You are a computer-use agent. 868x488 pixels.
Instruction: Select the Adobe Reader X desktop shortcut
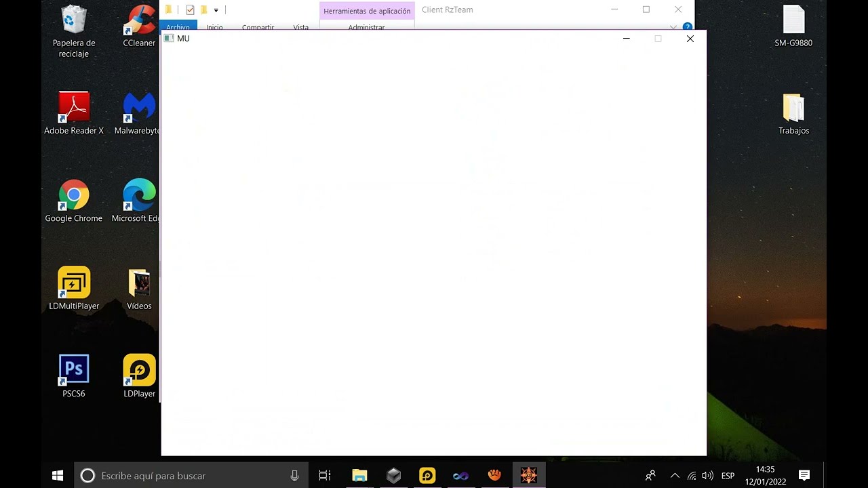pyautogui.click(x=74, y=113)
